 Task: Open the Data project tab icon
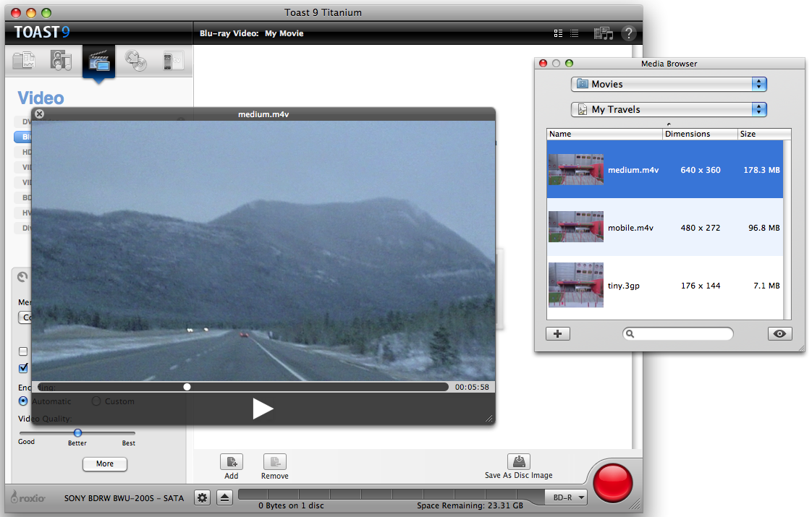[24, 61]
